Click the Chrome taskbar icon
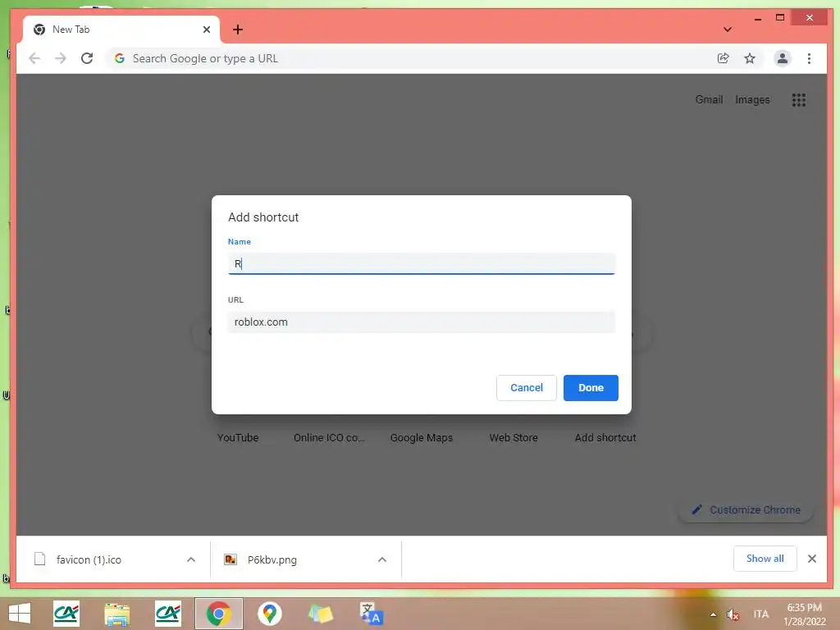840x630 pixels. (x=218, y=614)
